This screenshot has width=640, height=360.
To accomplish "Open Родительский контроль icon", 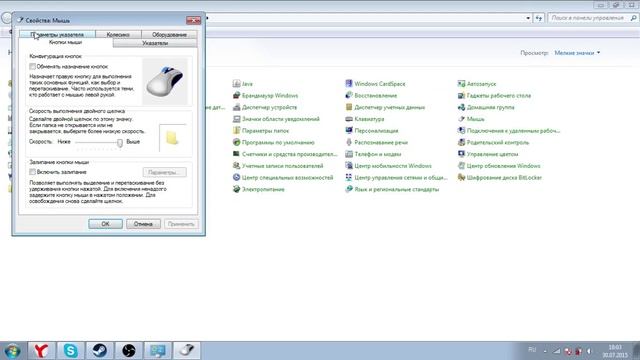I will [x=461, y=142].
